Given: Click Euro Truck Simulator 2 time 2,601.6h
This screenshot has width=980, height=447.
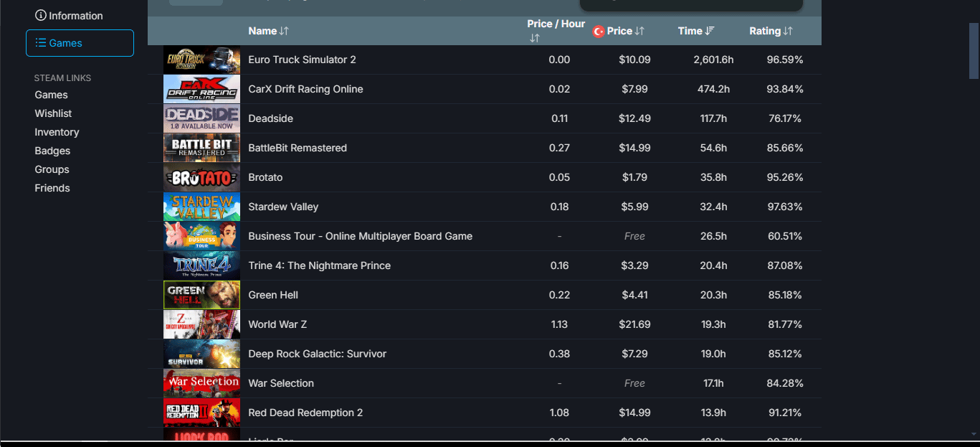Looking at the screenshot, I should tap(713, 60).
